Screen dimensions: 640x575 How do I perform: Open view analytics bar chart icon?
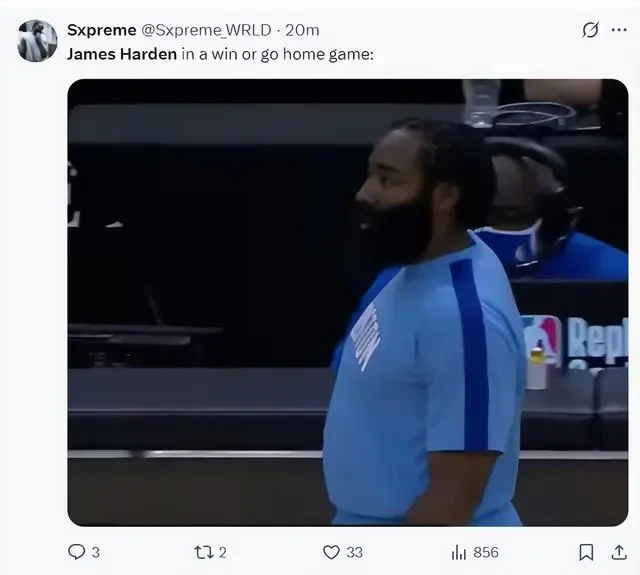(x=459, y=553)
